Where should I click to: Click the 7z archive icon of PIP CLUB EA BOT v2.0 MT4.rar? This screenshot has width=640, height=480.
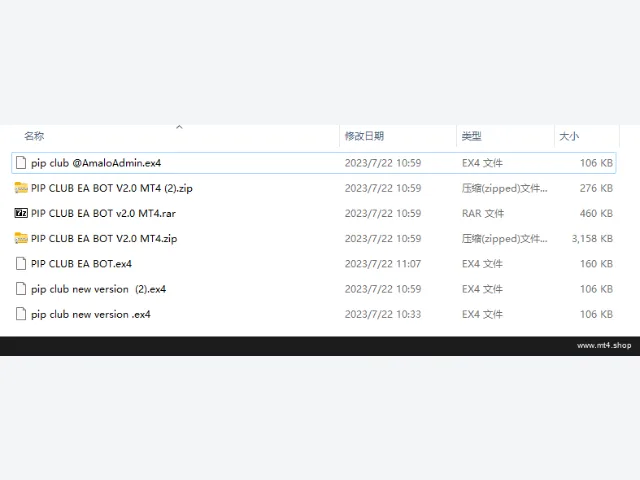(21, 213)
